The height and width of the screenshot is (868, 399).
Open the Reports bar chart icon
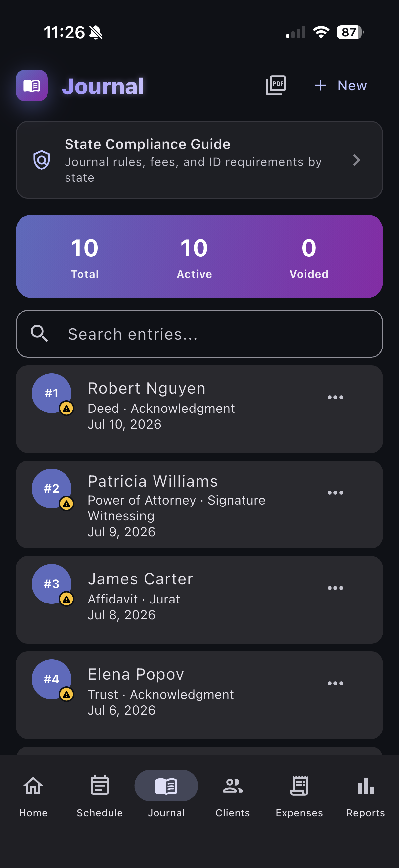[366, 786]
